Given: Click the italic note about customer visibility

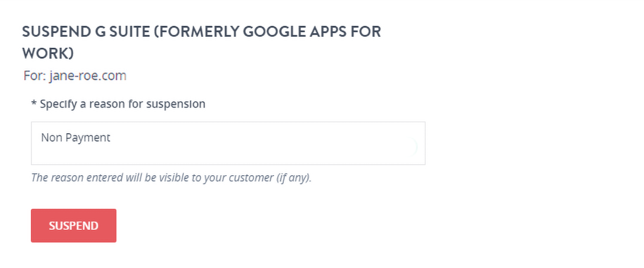Looking at the screenshot, I should 171,177.
